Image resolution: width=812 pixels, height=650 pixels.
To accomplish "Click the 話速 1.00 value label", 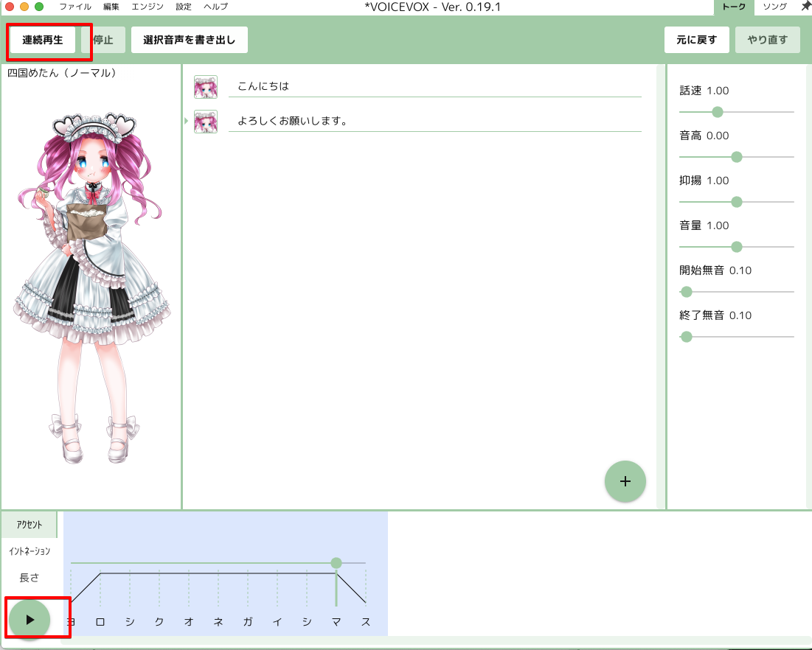I will tap(704, 91).
